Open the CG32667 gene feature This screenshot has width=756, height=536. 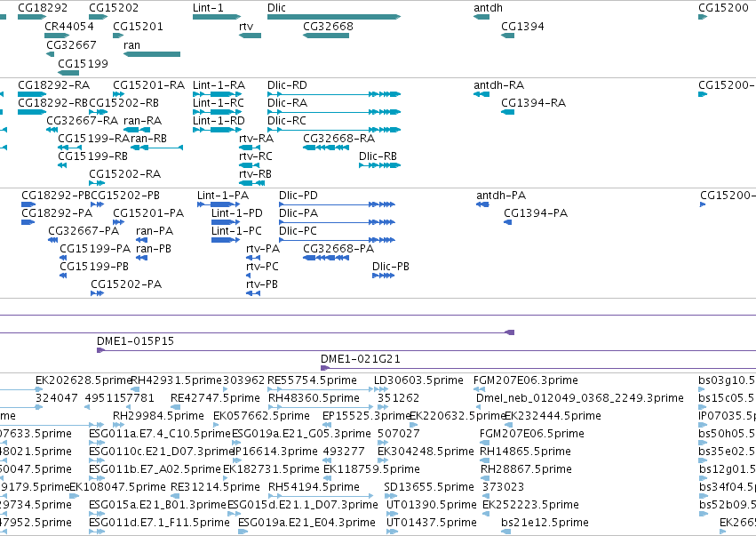[50, 54]
